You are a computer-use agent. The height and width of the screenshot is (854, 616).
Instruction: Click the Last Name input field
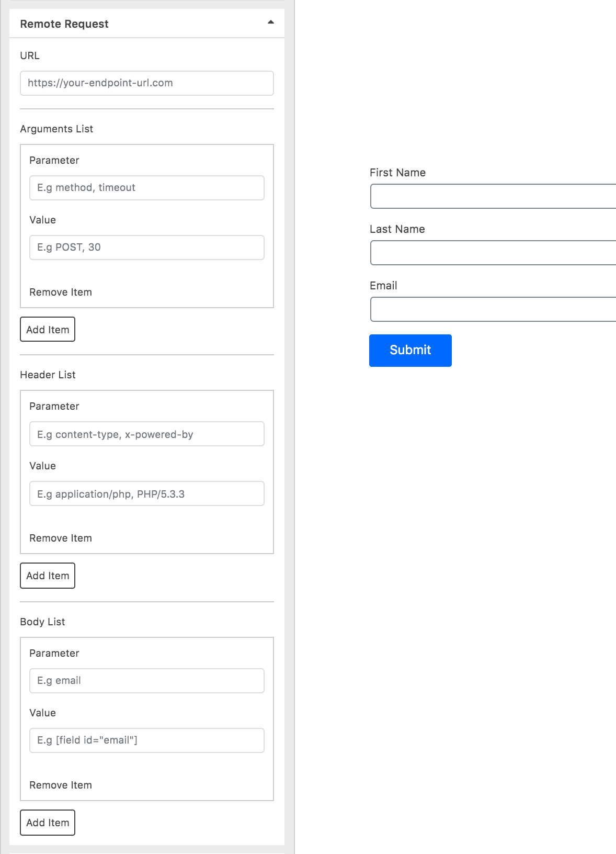493,253
